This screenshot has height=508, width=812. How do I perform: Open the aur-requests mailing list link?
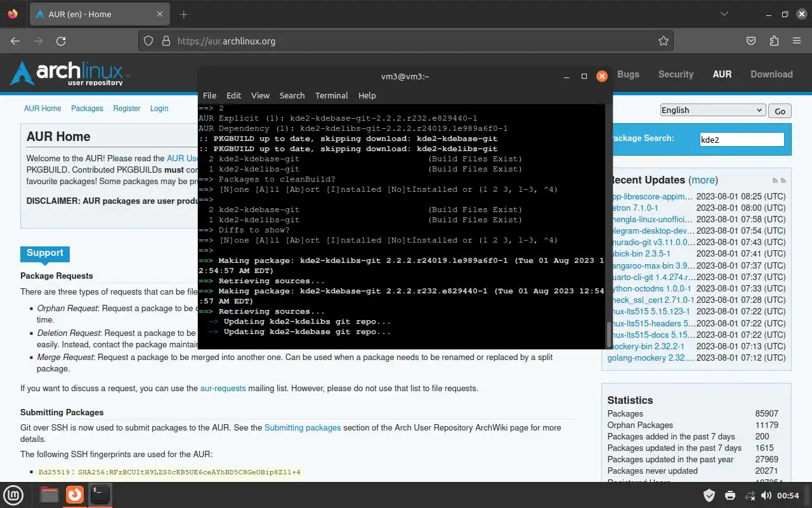point(223,388)
